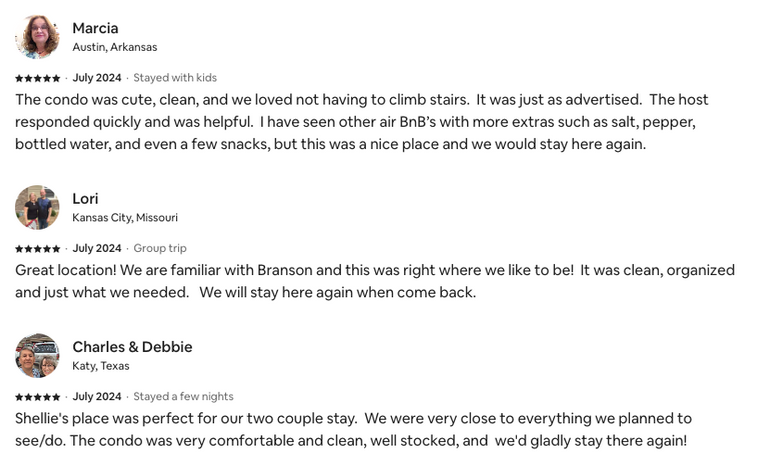The width and height of the screenshot is (757, 464).
Task: Click the Austin, Arkansas location text
Action: (x=114, y=47)
